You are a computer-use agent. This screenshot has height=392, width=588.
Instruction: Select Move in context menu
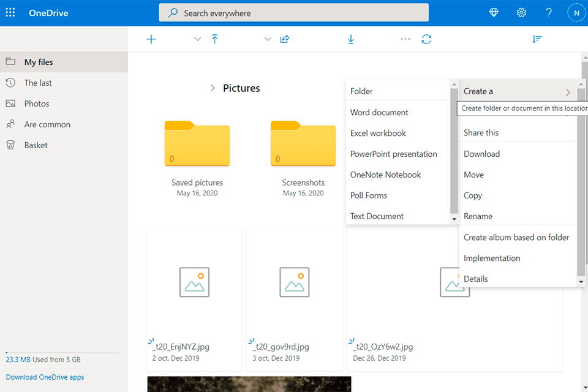[x=518, y=175]
